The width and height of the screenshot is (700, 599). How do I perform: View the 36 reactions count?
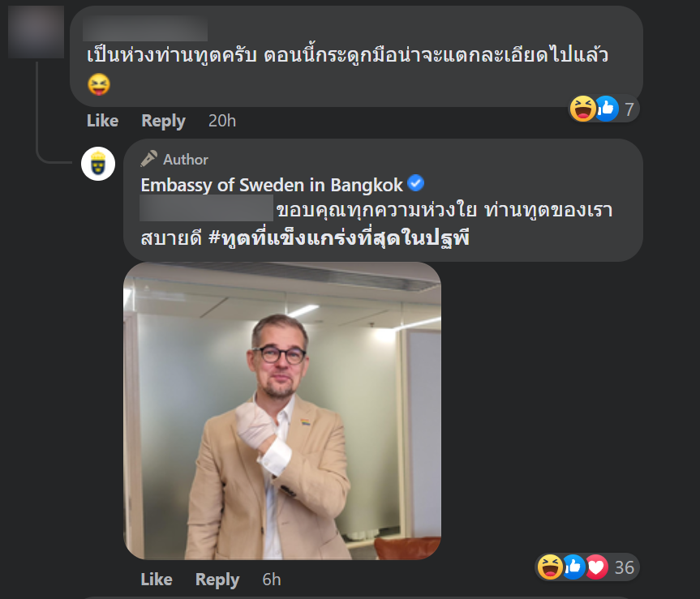click(x=624, y=567)
